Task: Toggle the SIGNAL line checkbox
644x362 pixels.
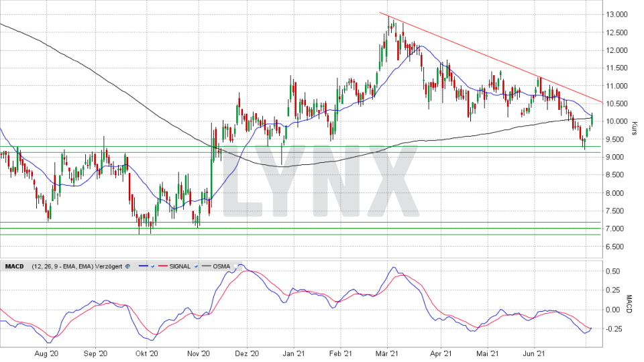Action: (197, 267)
